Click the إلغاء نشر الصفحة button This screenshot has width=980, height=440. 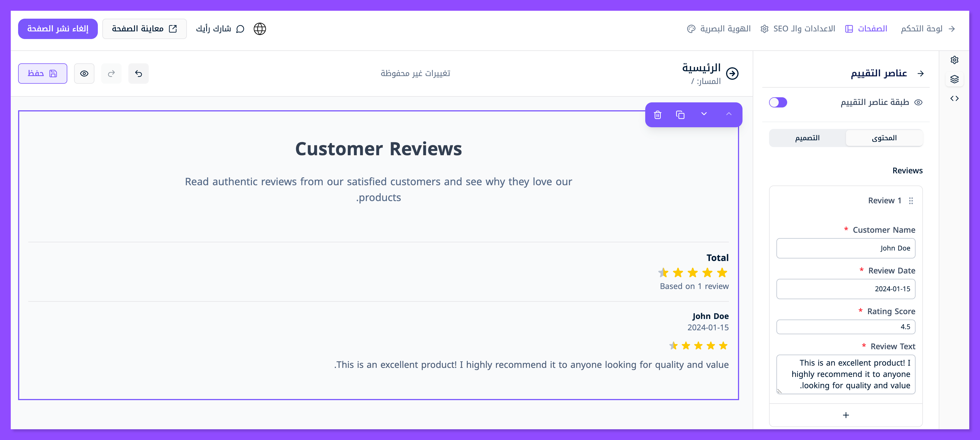(x=58, y=29)
